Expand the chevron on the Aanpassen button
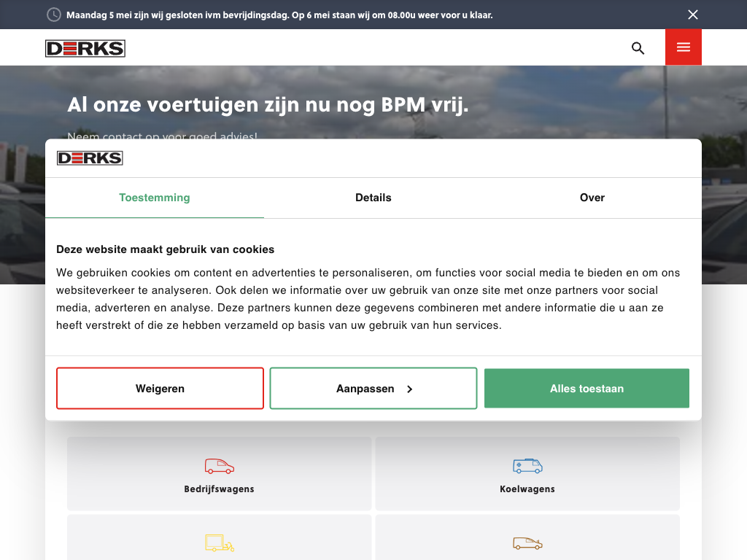 [x=410, y=389]
